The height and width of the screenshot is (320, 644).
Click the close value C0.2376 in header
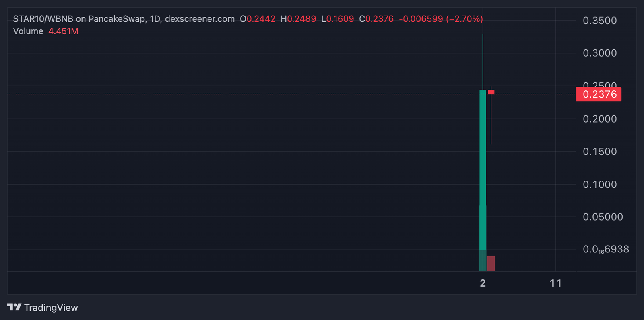[x=376, y=19]
